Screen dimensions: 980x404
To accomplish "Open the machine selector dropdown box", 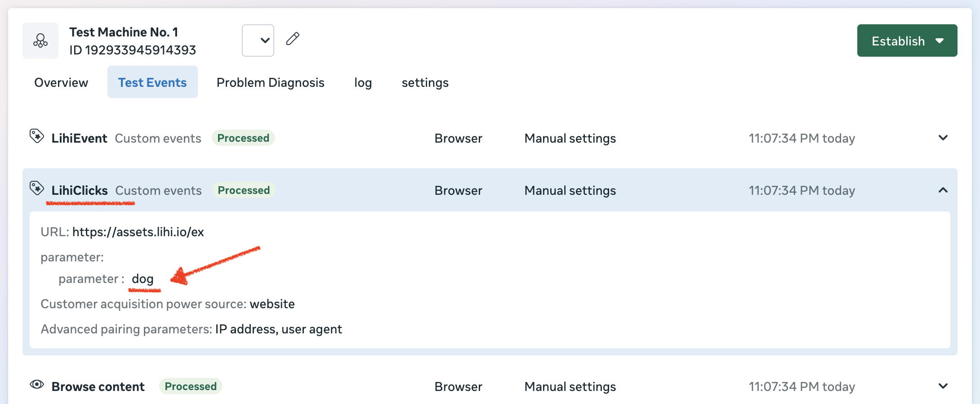I will point(258,40).
